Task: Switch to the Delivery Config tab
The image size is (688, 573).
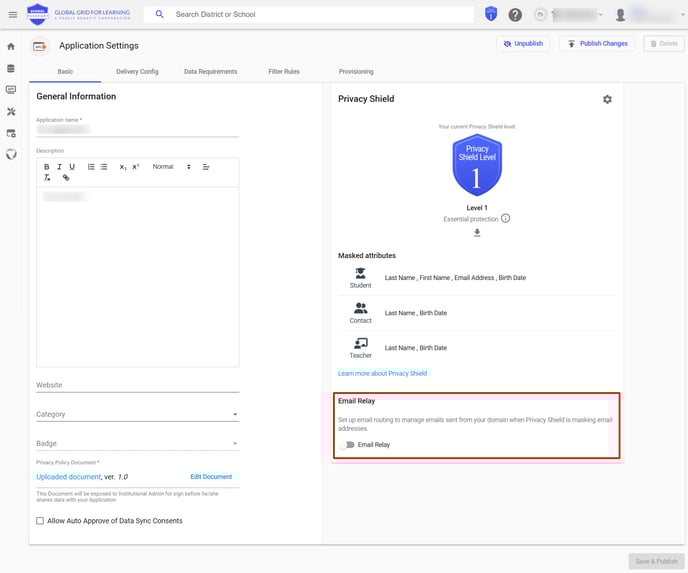Action: [137, 72]
